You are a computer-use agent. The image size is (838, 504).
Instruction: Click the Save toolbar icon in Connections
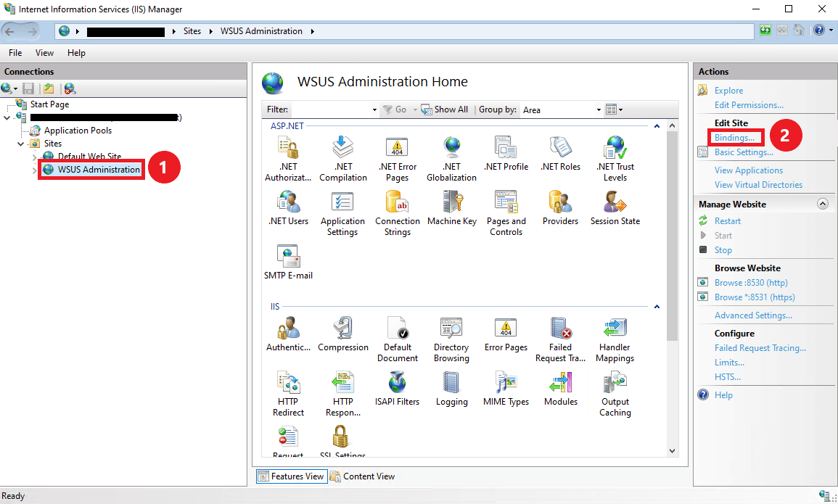click(28, 88)
